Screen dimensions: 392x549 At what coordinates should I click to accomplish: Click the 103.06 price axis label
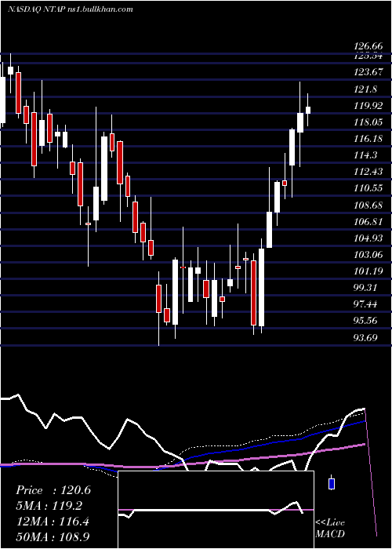click(368, 255)
